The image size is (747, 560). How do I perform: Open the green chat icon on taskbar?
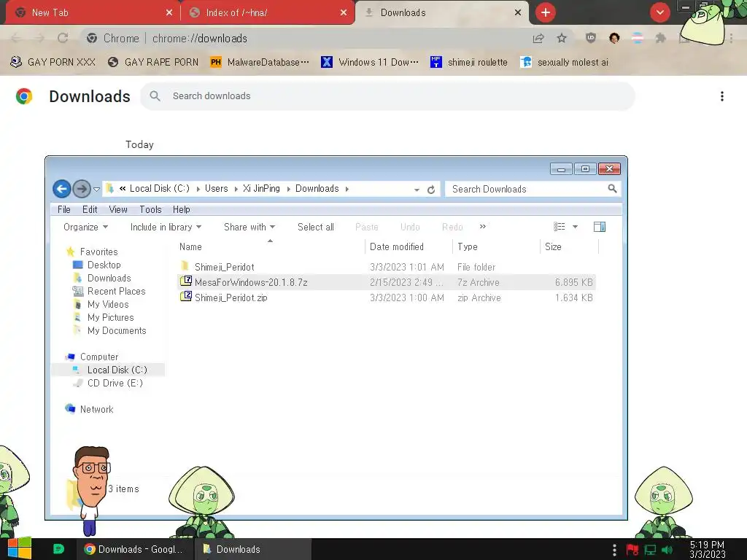click(x=58, y=549)
